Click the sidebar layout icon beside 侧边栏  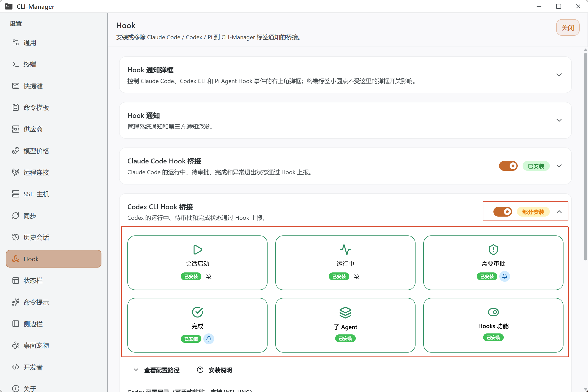tap(15, 324)
